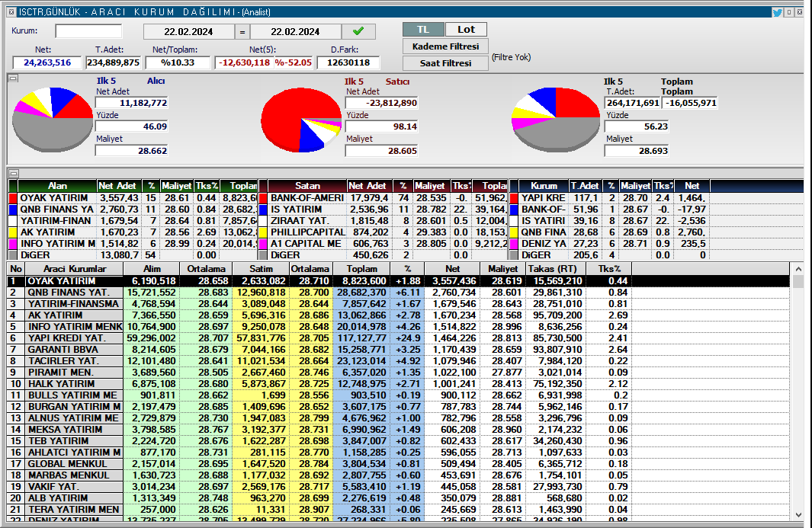812x528 pixels.
Task: Click the Kurum input field
Action: coord(88,31)
